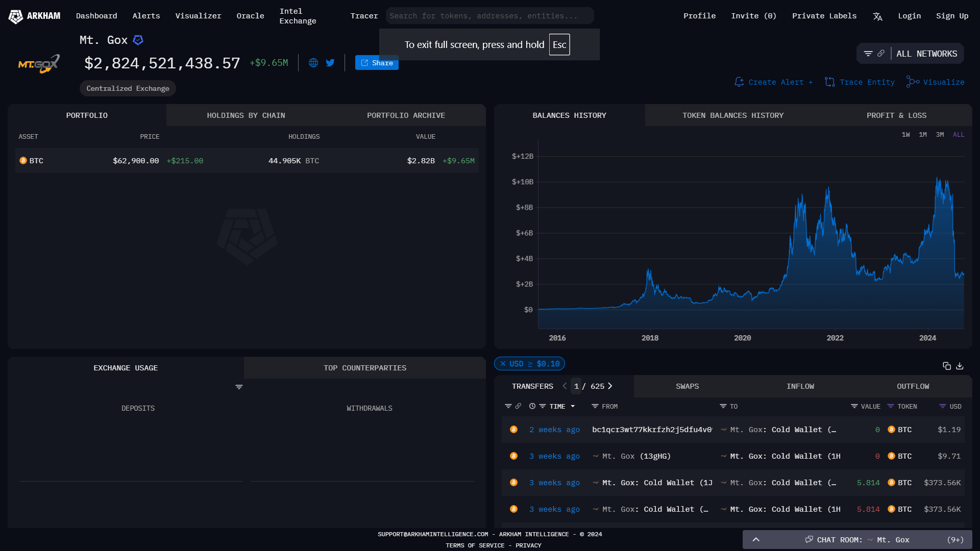Click the Bitcoin icon in the BTC portfolio row
Viewport: 980px width, 551px height.
[23, 161]
